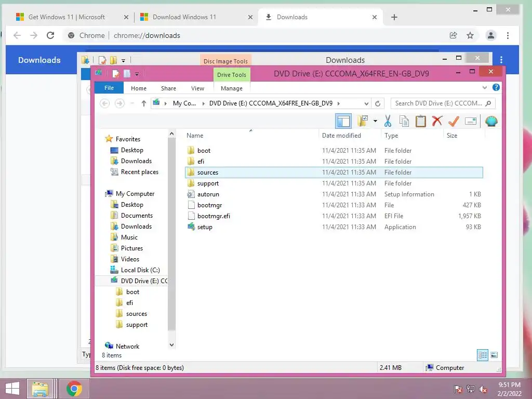
Task: Click the search magnifier icon in Explorer
Action: coord(488,103)
